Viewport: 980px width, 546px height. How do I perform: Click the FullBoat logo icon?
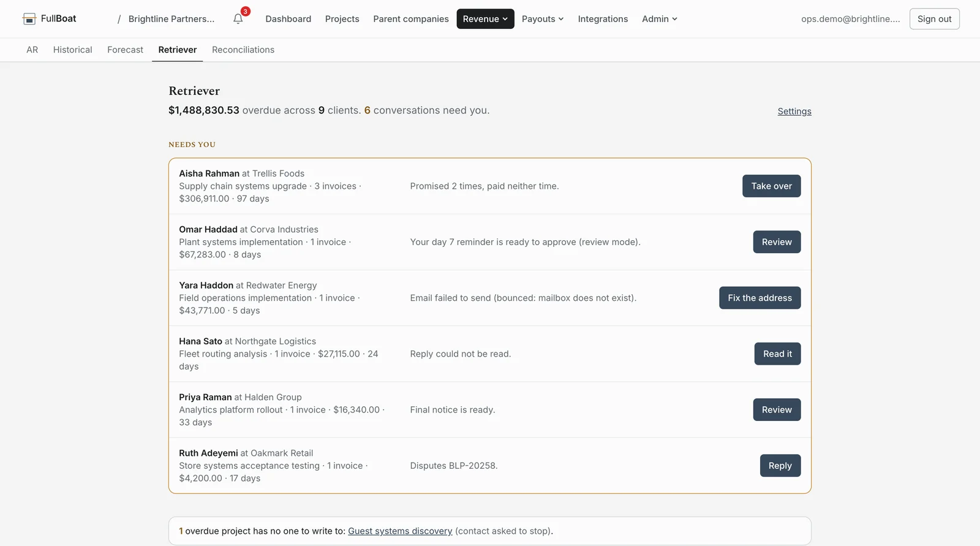pos(29,19)
